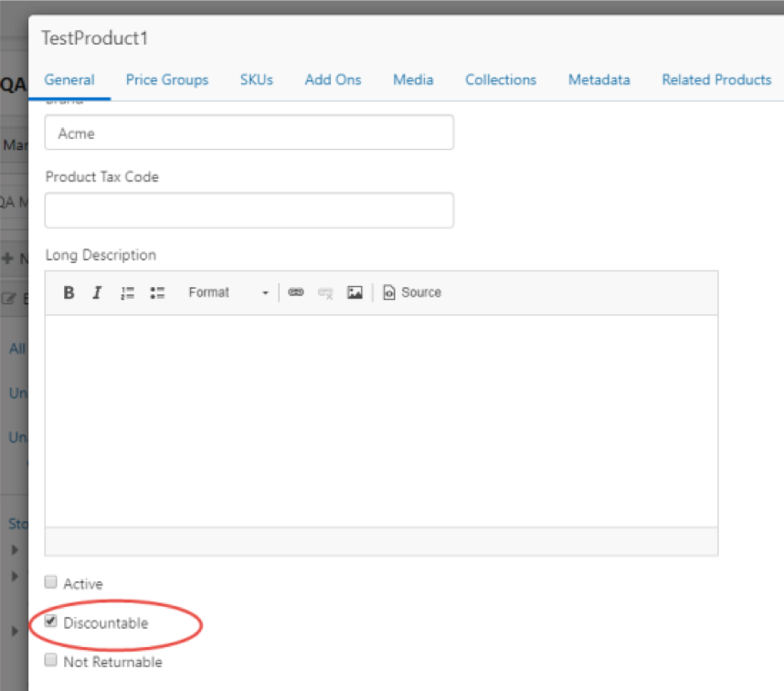Open the Media tab
The image size is (784, 691).
[413, 80]
